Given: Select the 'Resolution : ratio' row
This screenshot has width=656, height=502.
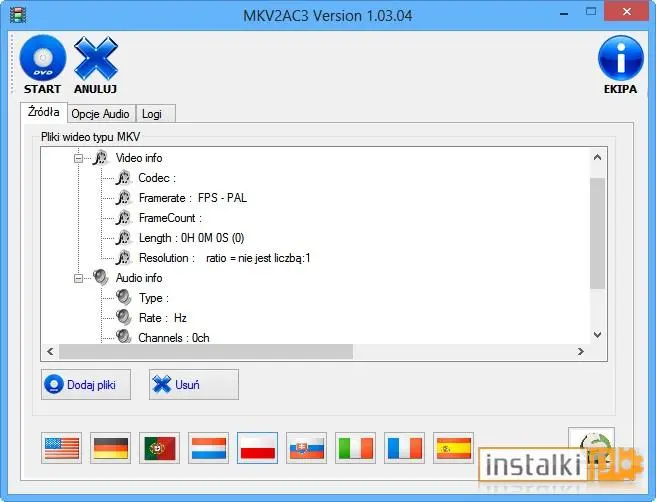Looking at the screenshot, I should [x=225, y=258].
